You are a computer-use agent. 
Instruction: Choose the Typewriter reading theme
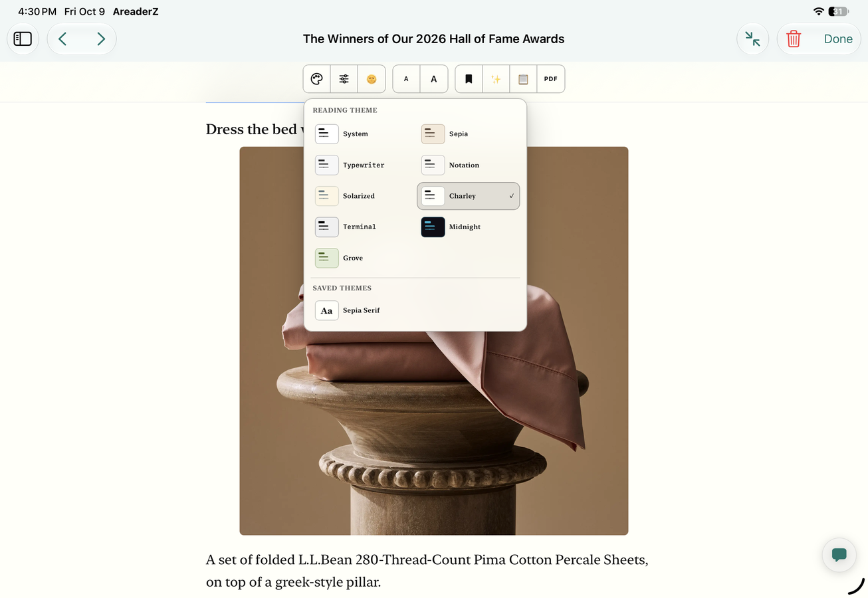coord(362,165)
